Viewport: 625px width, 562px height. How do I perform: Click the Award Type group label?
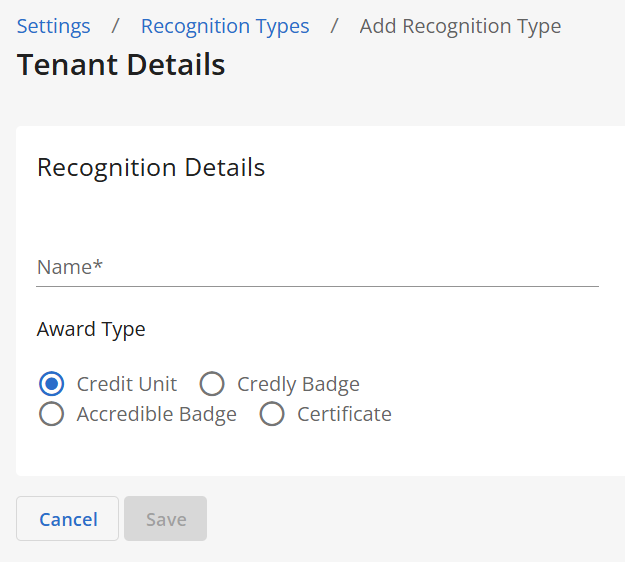[91, 329]
